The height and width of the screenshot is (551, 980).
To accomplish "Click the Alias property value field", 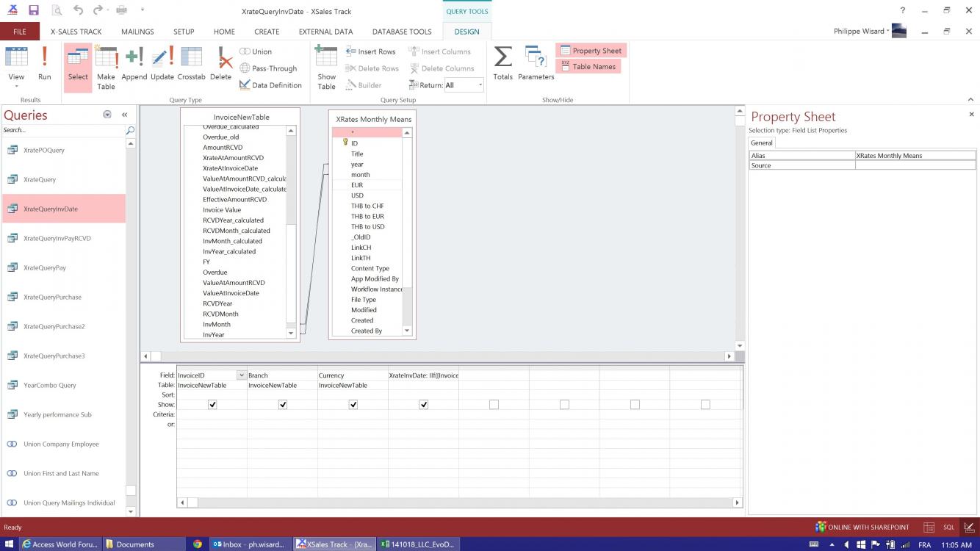I will pyautogui.click(x=915, y=156).
